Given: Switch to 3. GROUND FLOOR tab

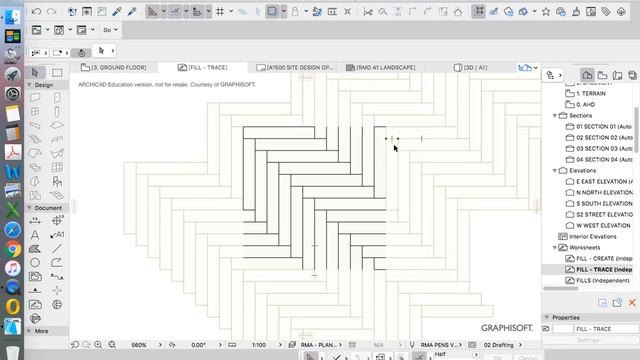Looking at the screenshot, I should 113,67.
